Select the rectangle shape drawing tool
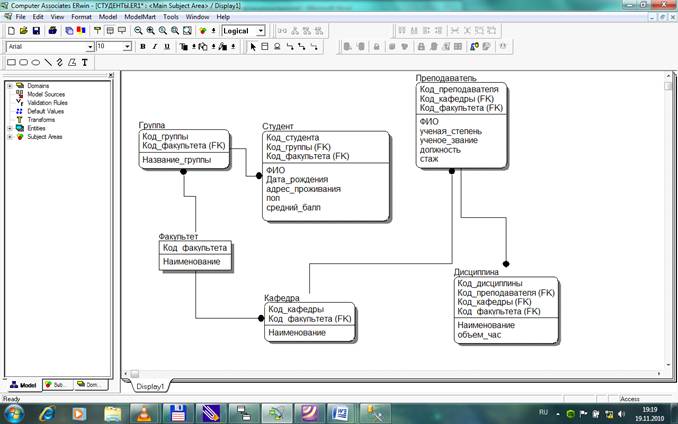The height and width of the screenshot is (424, 678). click(11, 62)
